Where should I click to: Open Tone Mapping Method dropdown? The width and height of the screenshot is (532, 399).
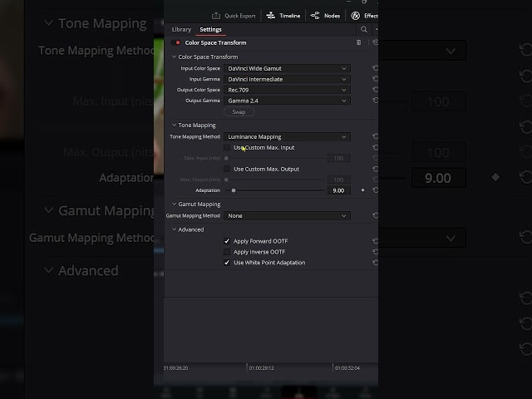click(287, 136)
